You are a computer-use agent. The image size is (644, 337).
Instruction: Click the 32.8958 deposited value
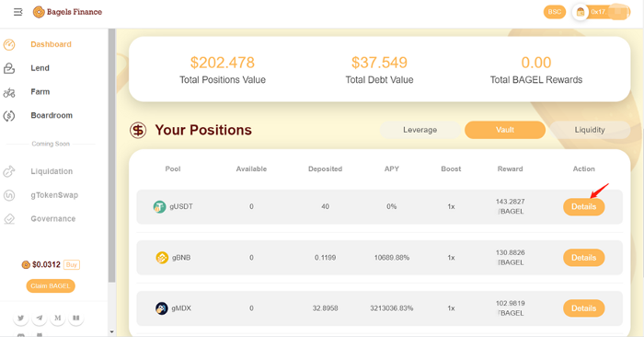(x=326, y=308)
